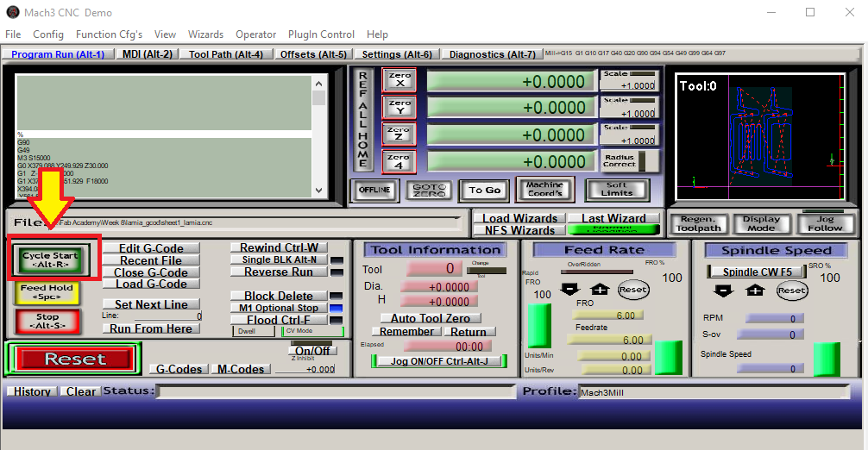
Task: Switch to Diagnostics (Alt-7) tab
Action: pyautogui.click(x=492, y=54)
